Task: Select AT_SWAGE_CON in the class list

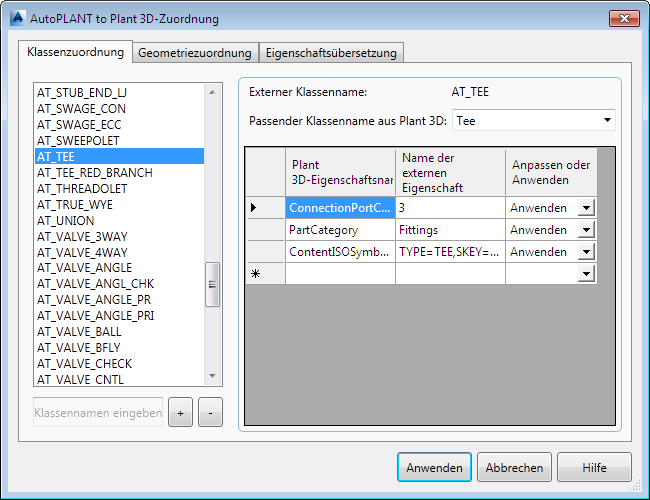Action: [119, 109]
